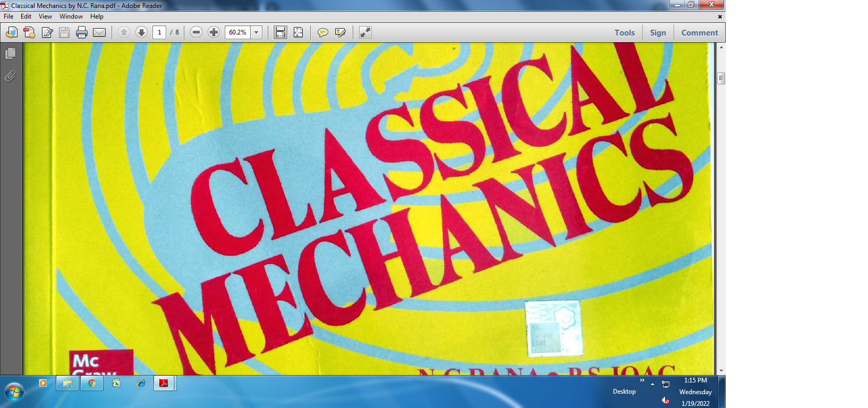Go to next page arrow button
This screenshot has width=868, height=408.
141,32
